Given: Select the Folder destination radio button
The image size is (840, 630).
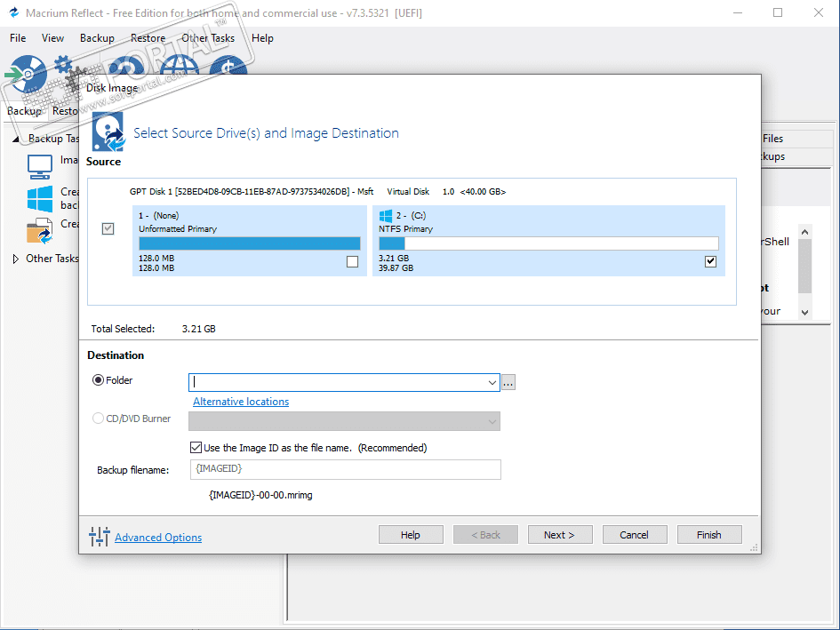Looking at the screenshot, I should pyautogui.click(x=98, y=379).
